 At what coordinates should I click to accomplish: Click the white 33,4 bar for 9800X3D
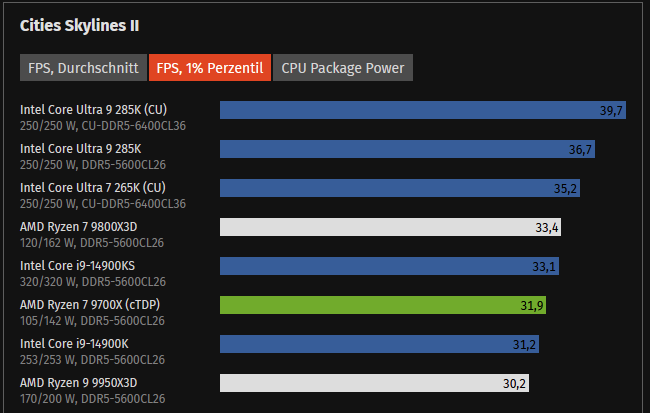click(390, 227)
